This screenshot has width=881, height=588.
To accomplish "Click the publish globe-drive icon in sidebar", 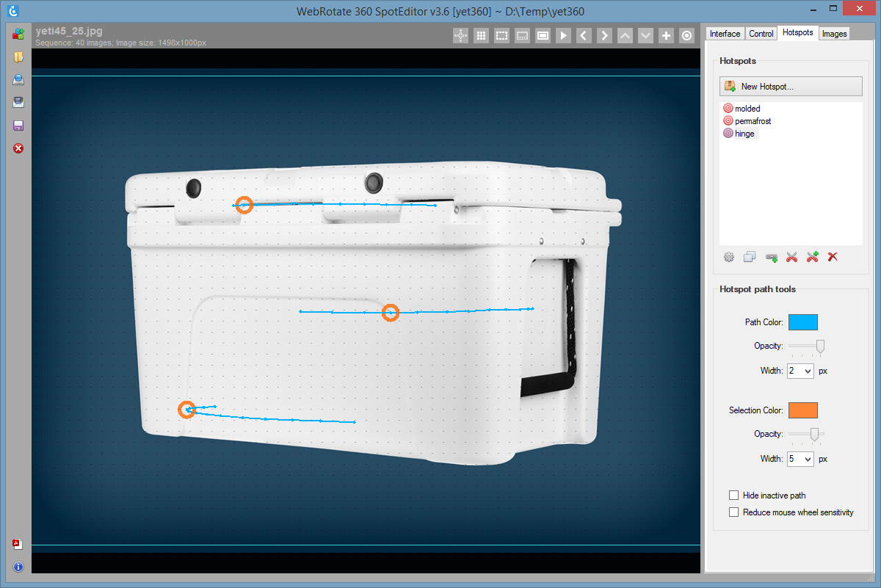I will coord(18,80).
